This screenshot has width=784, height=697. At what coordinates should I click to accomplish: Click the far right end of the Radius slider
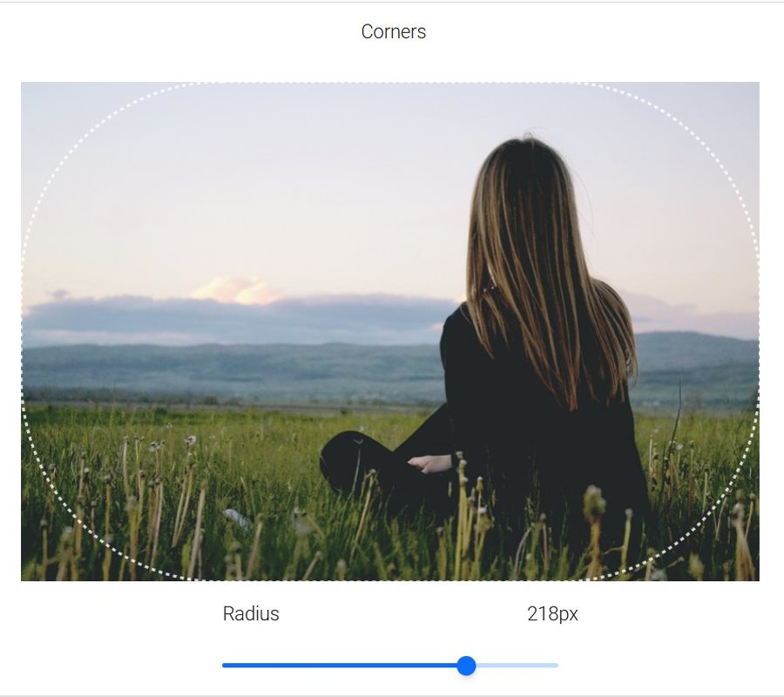[556, 666]
